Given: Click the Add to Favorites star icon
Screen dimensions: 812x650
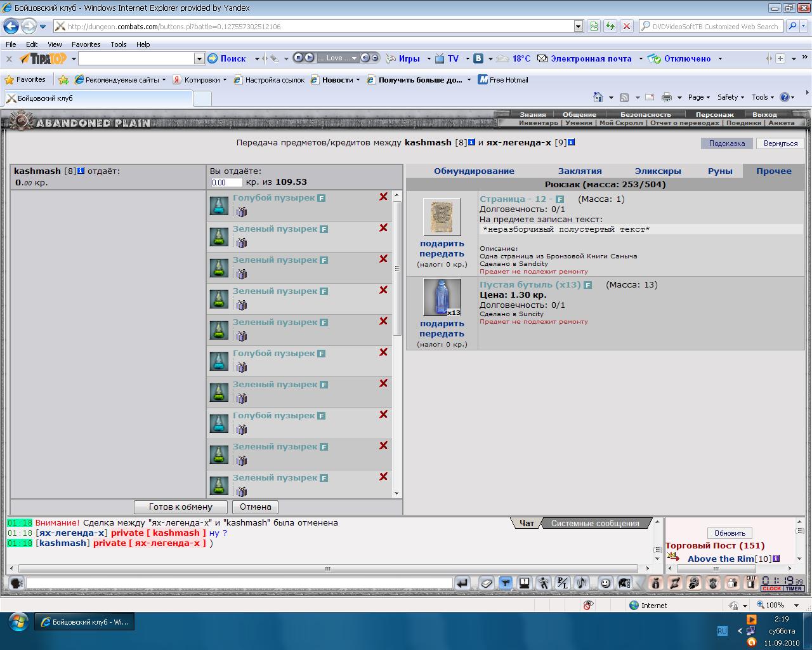Looking at the screenshot, I should click(63, 80).
